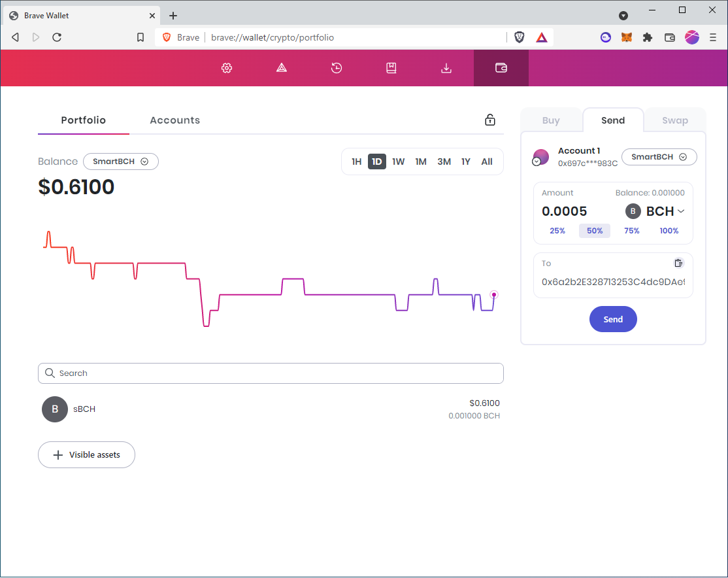Lock the wallet with padlock icon
The width and height of the screenshot is (728, 578).
tap(490, 120)
